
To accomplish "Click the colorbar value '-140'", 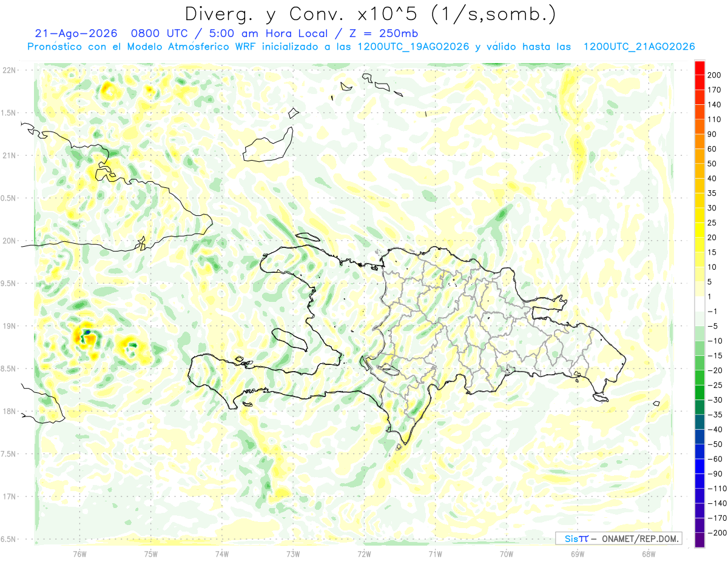I will (716, 503).
